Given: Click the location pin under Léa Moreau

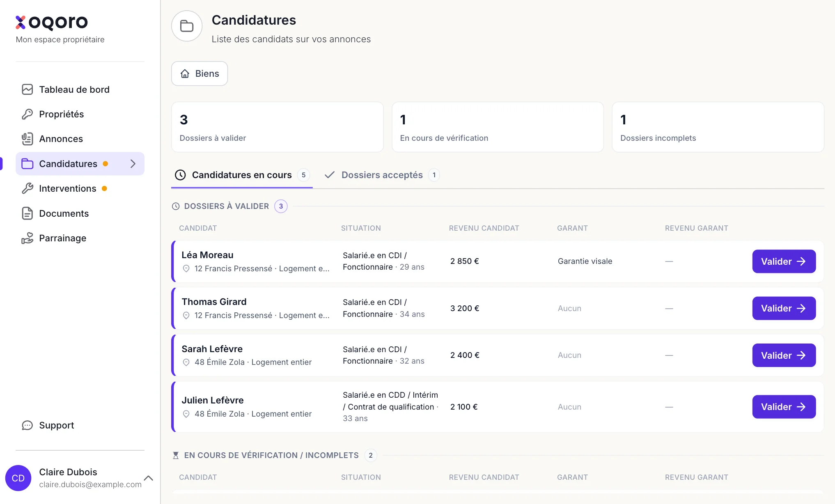Looking at the screenshot, I should click(186, 268).
